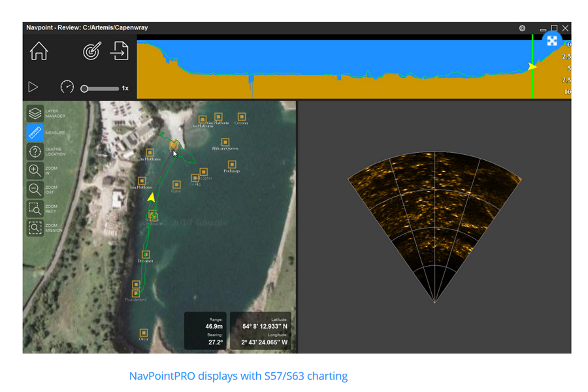Select the Orca waypoint marker

[142, 333]
